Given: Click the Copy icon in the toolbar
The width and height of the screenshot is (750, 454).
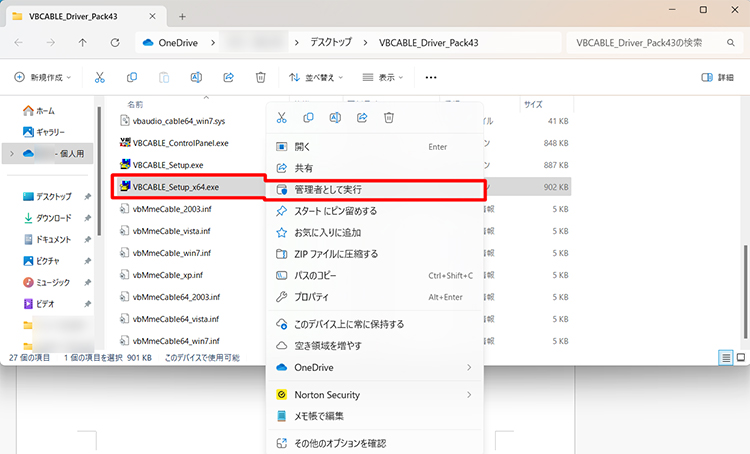Looking at the screenshot, I should (132, 78).
